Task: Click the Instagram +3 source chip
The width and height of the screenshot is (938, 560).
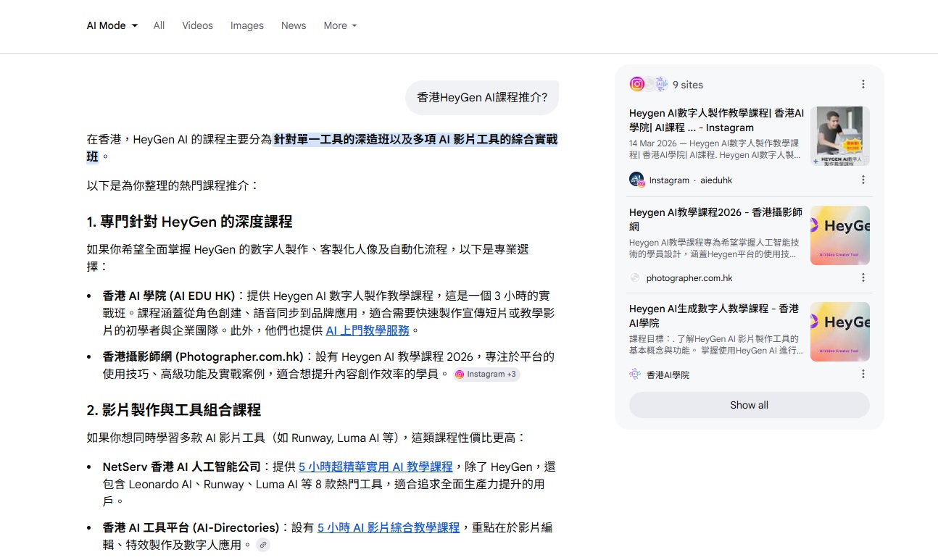Action: 486,375
